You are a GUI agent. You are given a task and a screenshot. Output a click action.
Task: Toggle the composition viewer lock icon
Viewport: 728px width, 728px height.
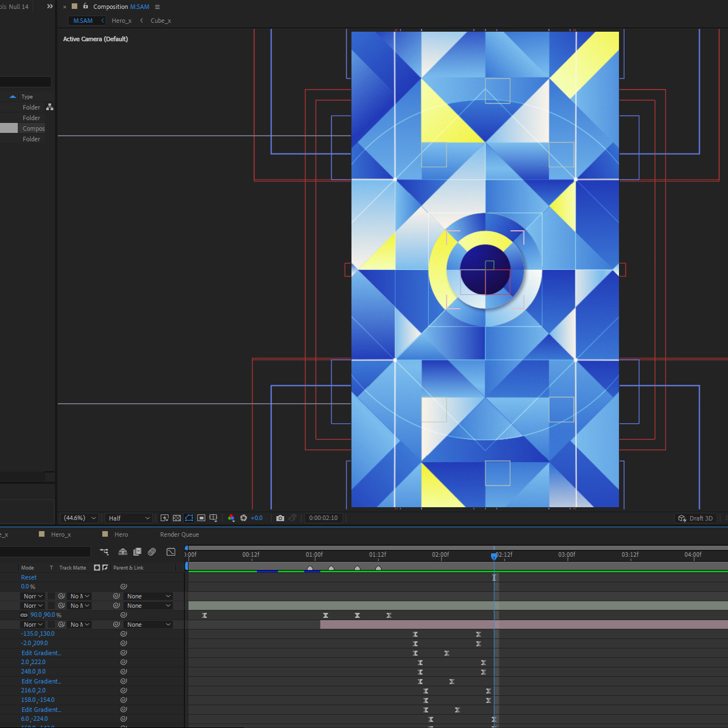(x=86, y=6)
